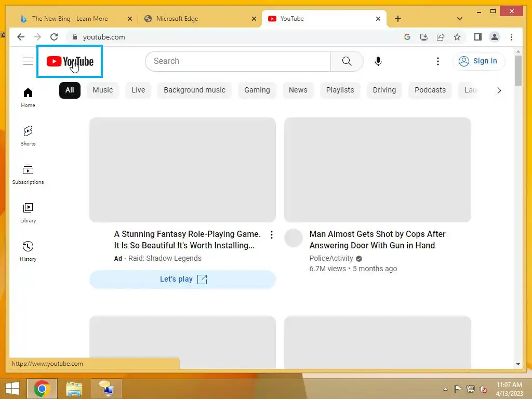Filter by Podcasts chip
This screenshot has height=399, width=532.
click(x=430, y=90)
